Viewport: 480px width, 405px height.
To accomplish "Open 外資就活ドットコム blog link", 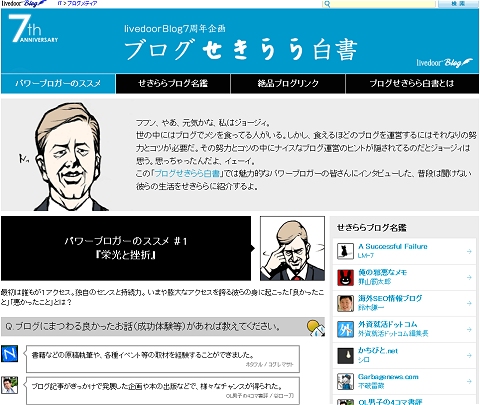I will pos(388,324).
